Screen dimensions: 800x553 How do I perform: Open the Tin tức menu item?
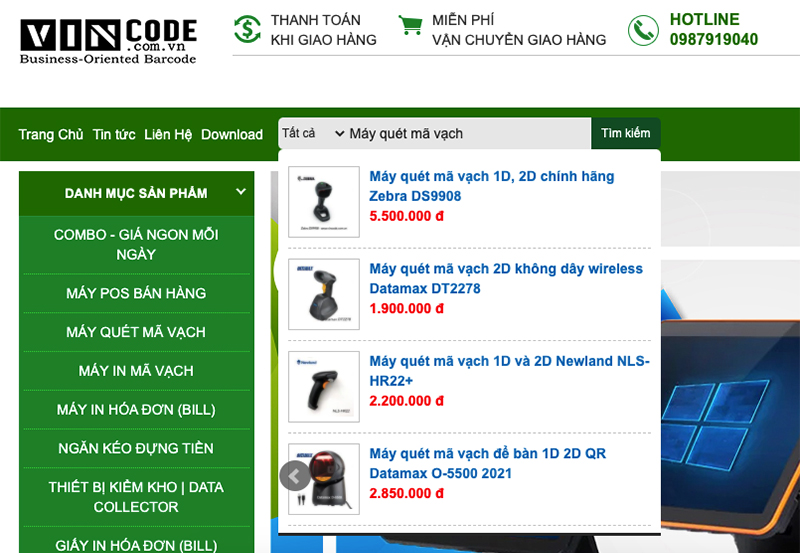point(114,135)
